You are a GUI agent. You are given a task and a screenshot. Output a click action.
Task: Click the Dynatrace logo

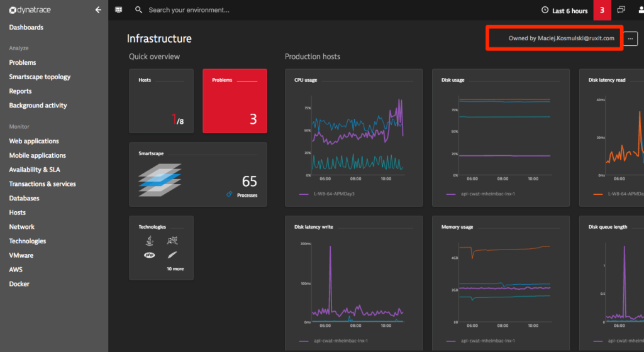point(30,10)
